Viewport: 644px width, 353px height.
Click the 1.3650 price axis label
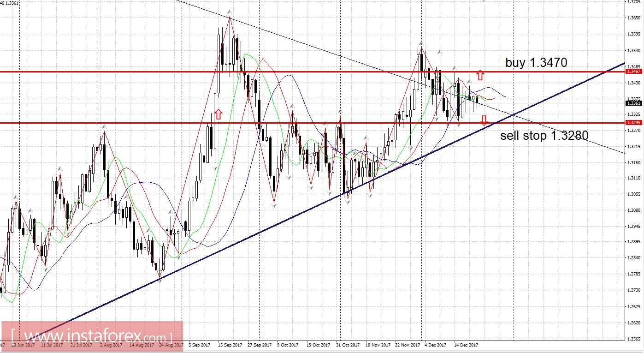(x=634, y=18)
